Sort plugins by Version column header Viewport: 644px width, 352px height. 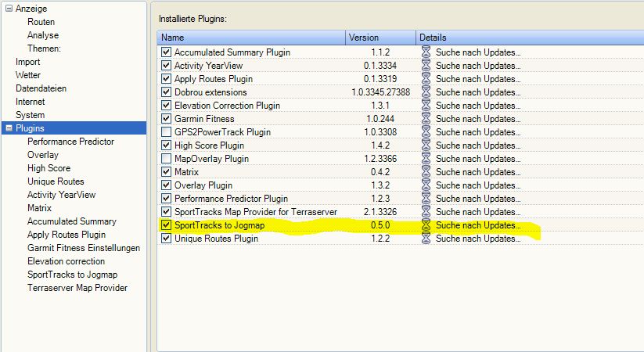(x=380, y=38)
